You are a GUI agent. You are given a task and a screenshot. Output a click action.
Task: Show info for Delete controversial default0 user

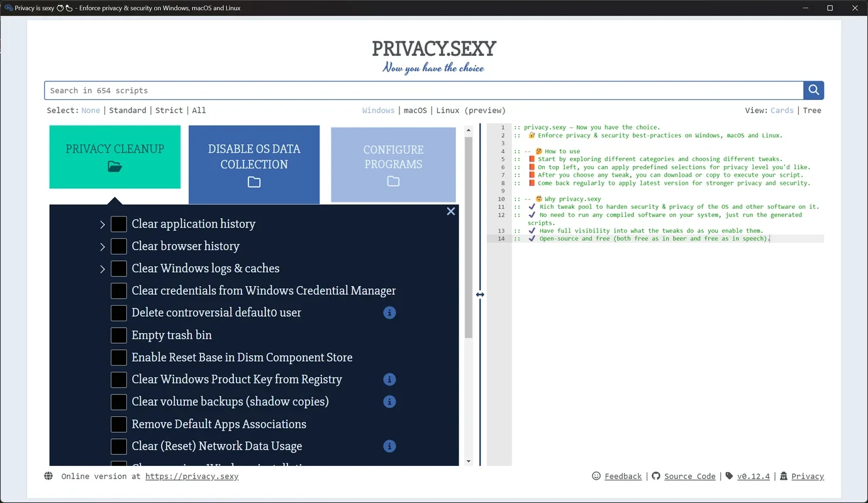[389, 312]
